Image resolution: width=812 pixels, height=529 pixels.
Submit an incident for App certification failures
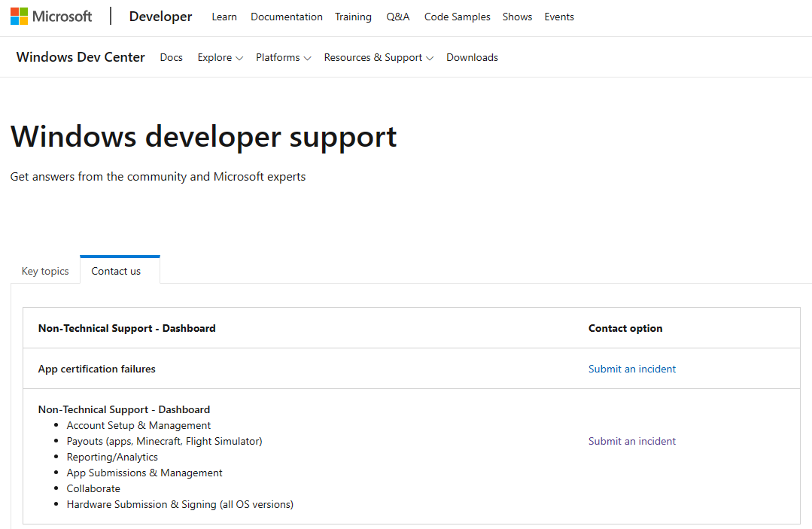pos(632,369)
